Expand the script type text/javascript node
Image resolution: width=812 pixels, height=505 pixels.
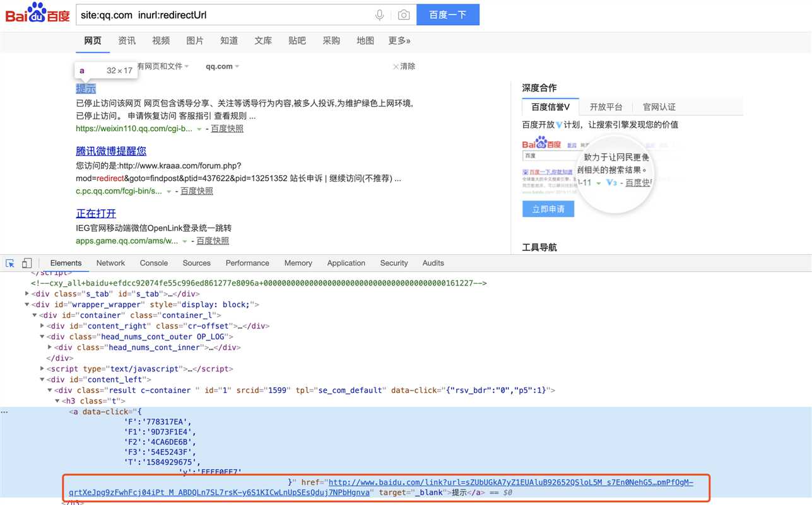[42, 369]
